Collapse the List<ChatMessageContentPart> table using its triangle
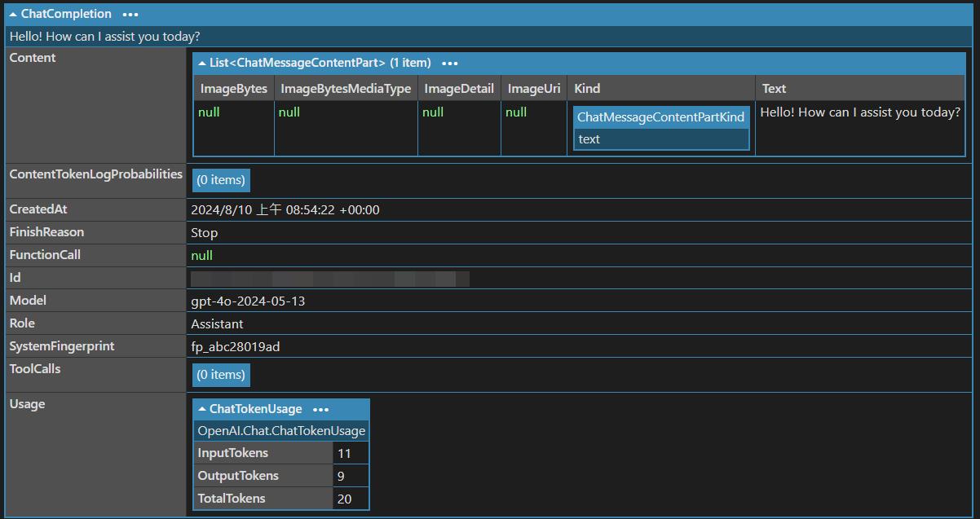Screen dimensions: 980x519 tap(202, 64)
